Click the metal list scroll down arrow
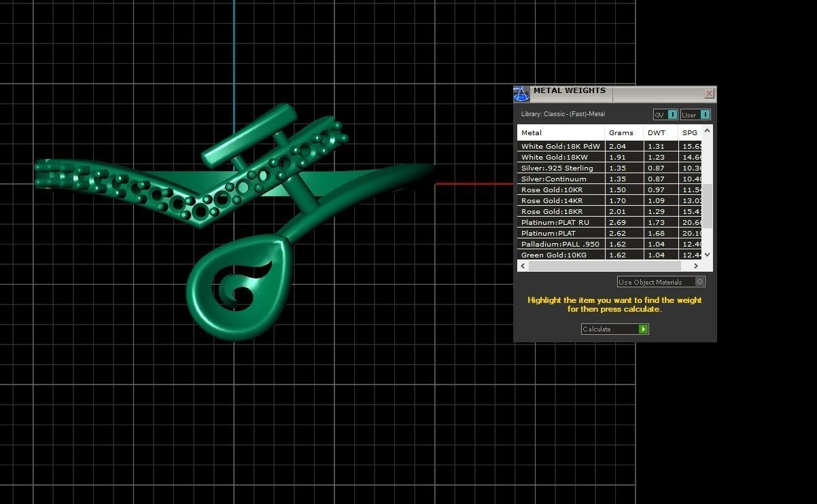This screenshot has height=504, width=817. tap(708, 255)
